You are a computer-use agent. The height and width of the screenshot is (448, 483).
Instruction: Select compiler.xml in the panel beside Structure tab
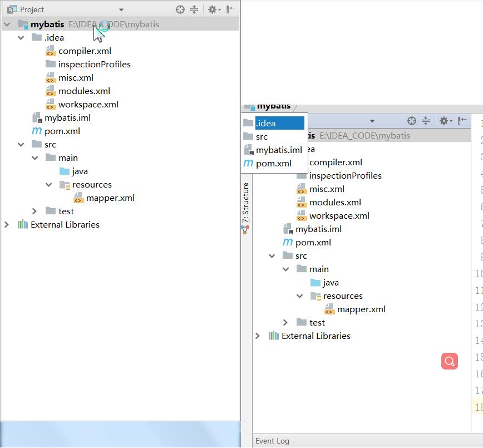point(336,162)
